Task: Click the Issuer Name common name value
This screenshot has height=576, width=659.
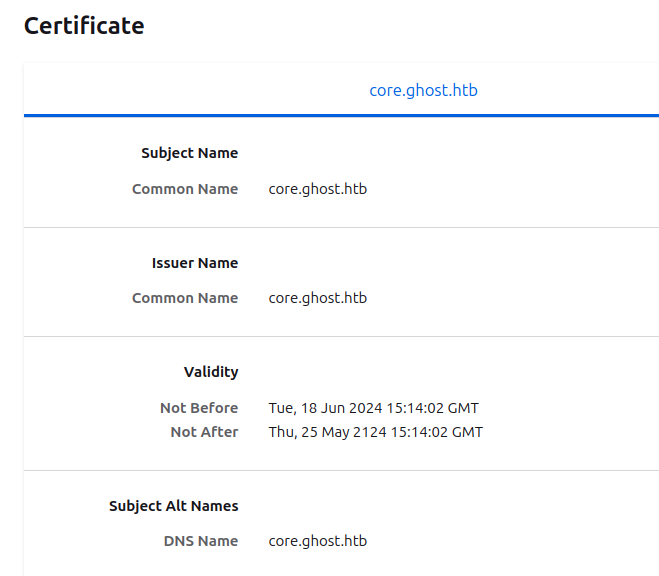Action: coord(318,298)
